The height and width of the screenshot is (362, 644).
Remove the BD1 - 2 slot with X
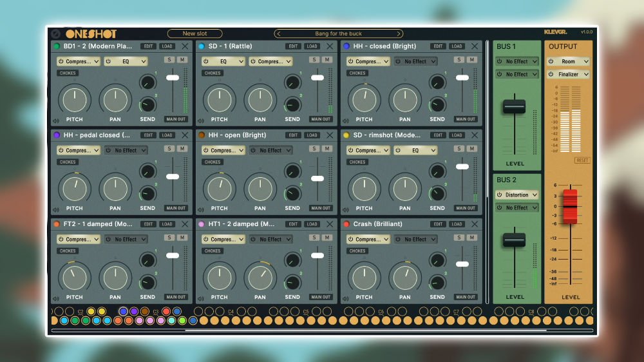click(x=185, y=46)
